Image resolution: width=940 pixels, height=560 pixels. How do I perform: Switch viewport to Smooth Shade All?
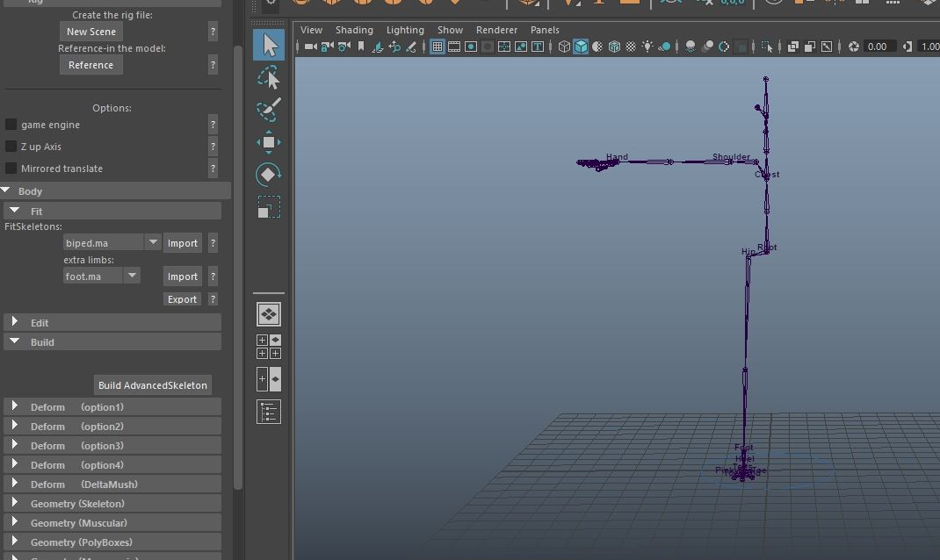click(x=581, y=47)
